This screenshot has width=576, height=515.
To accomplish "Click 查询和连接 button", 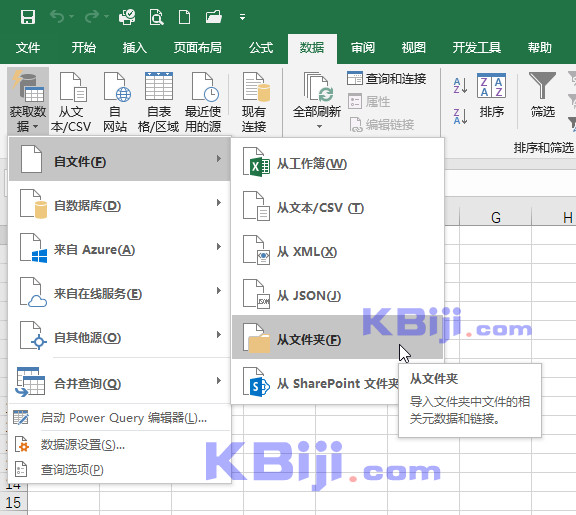I will click(387, 78).
